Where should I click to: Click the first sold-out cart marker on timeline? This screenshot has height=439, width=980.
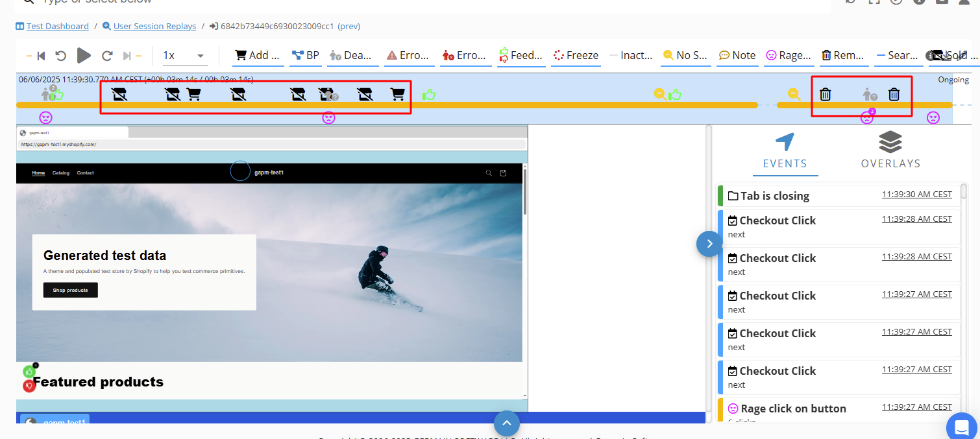click(x=119, y=95)
